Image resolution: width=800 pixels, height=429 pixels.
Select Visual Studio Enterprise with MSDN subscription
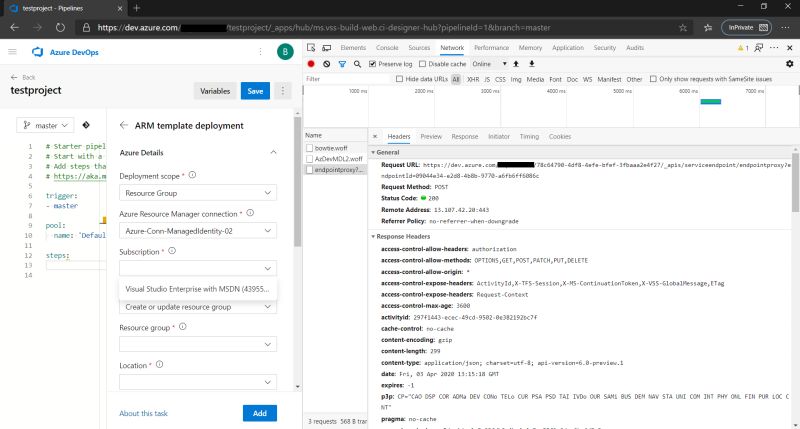pos(198,289)
